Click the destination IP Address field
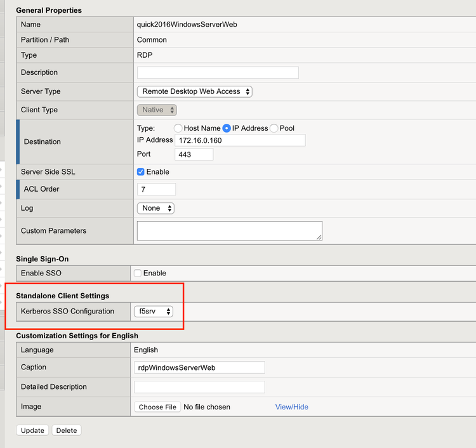The image size is (476, 448). [240, 140]
